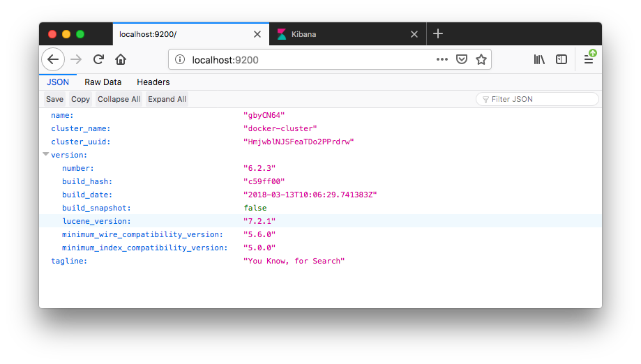Go to the Home page icon

pos(121,60)
